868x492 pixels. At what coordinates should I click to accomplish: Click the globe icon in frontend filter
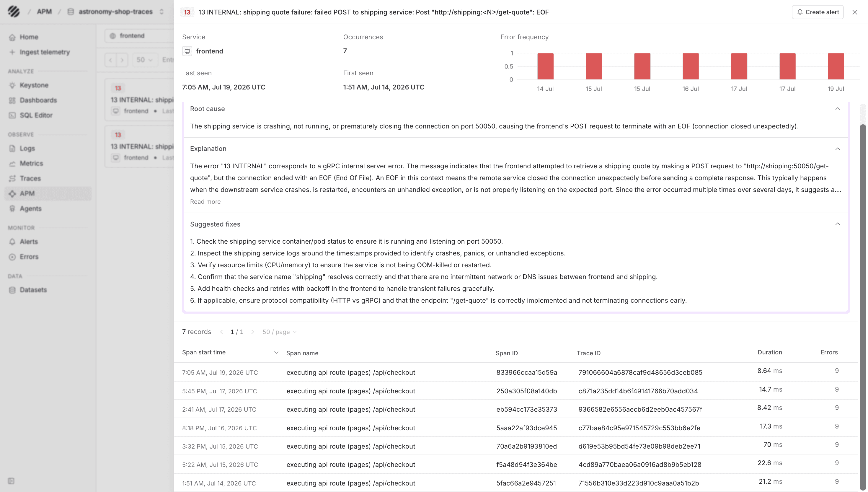[x=113, y=36]
